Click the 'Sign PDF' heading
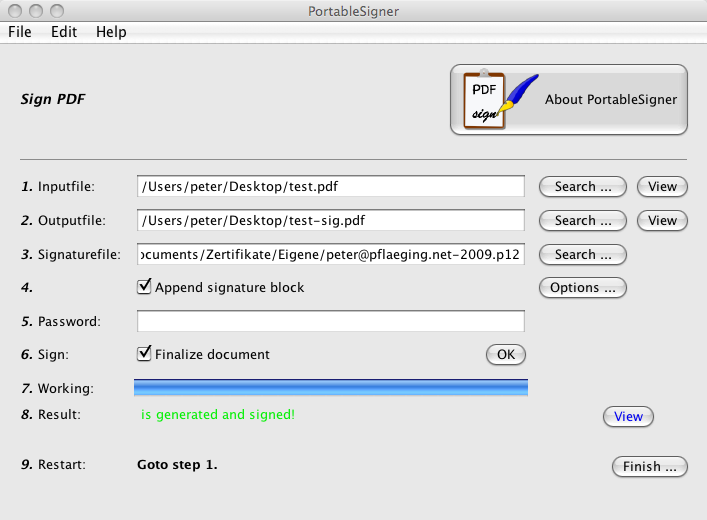707x520 pixels. tap(53, 99)
